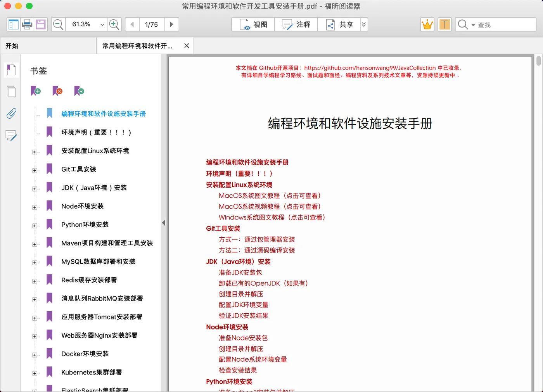Open the 视图 view menu
The width and height of the screenshot is (543, 392).
click(253, 24)
